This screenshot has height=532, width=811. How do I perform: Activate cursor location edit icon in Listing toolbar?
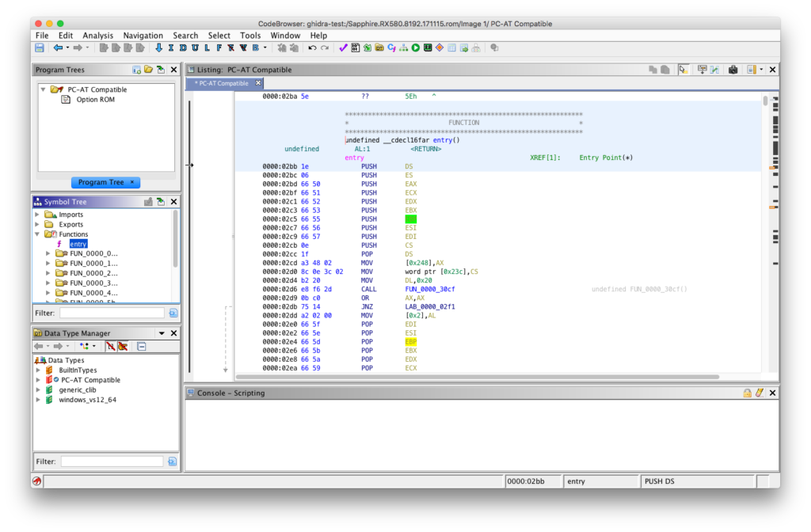[683, 70]
